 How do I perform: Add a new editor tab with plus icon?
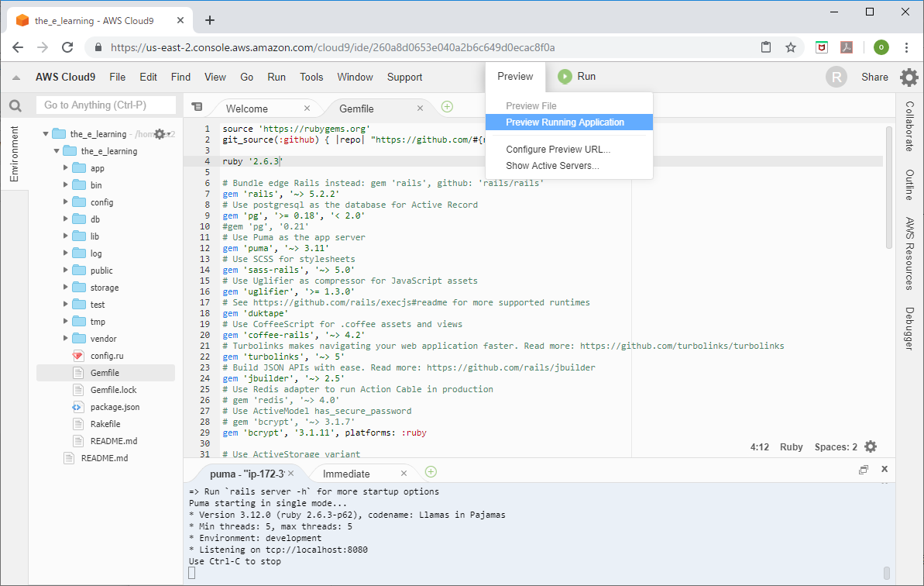[x=447, y=107]
